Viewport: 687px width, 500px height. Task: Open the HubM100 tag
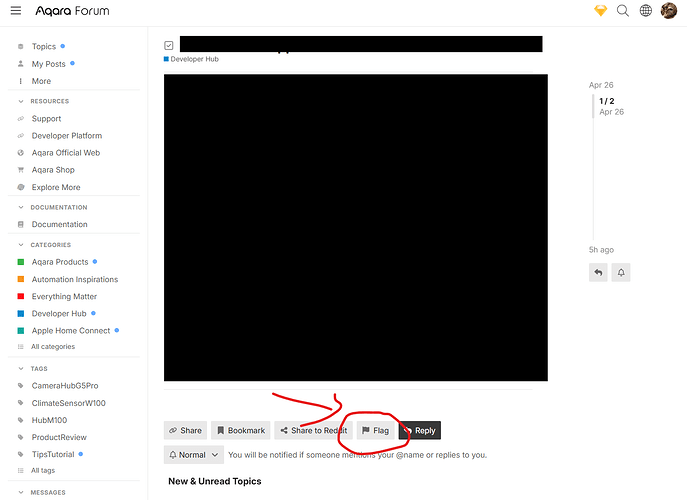[x=50, y=420]
